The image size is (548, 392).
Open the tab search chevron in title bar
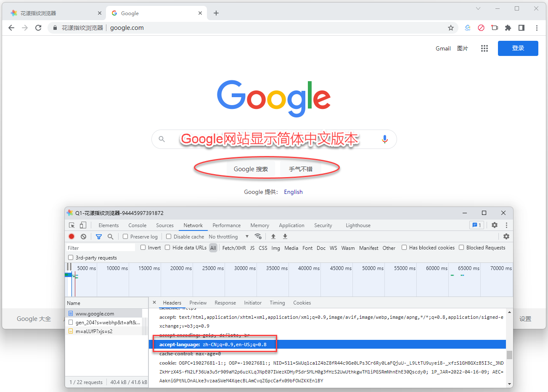(x=478, y=8)
